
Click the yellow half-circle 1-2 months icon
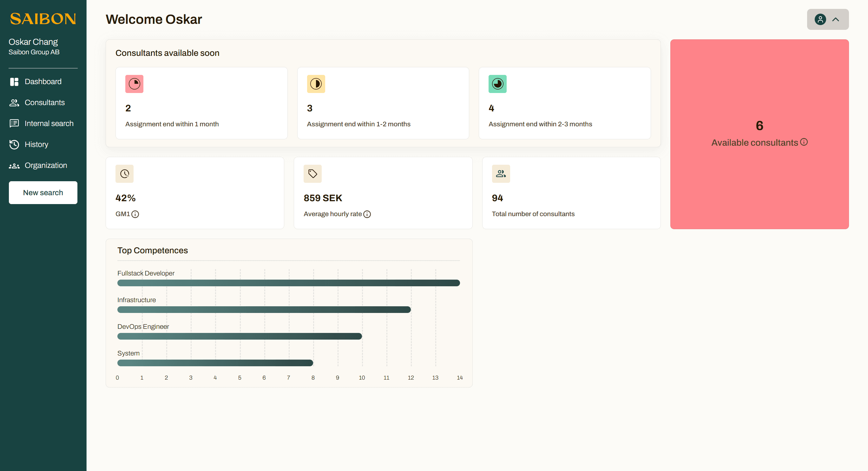click(x=316, y=83)
